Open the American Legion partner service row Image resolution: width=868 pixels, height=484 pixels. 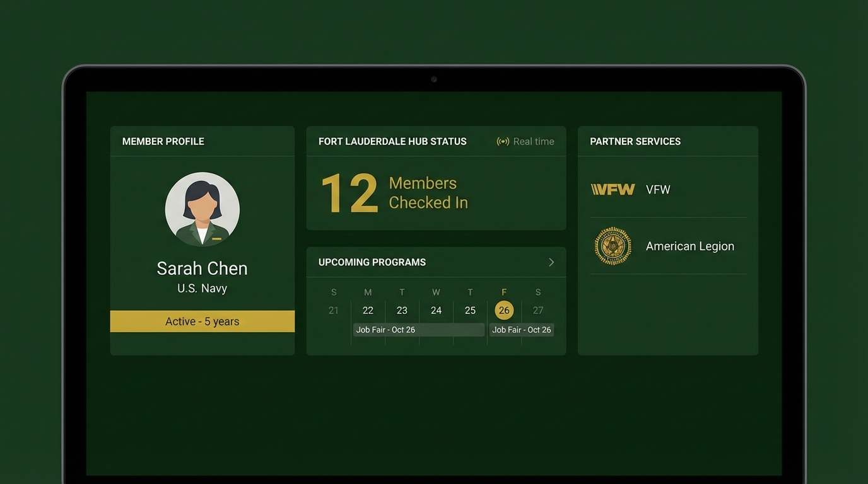tap(668, 246)
